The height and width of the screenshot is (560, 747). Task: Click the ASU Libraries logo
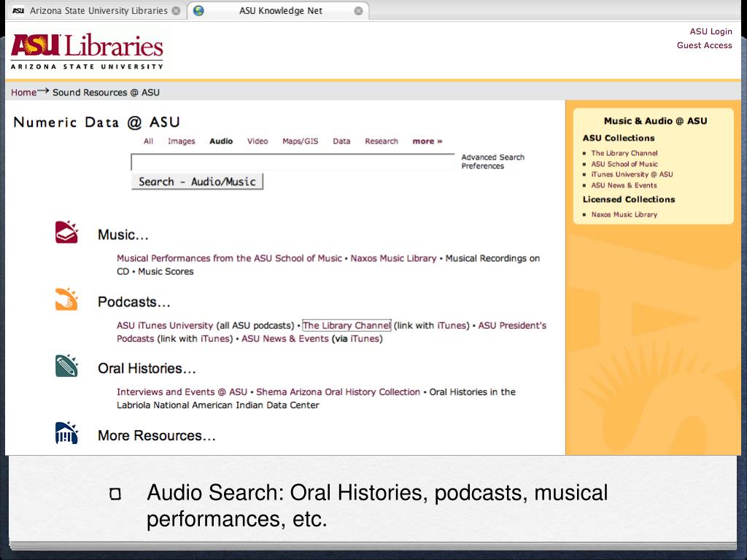click(88, 52)
